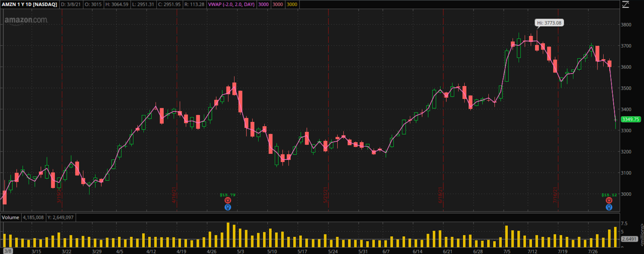Click the 6/18/21 expiration date marker
This screenshot has width=644, height=254.
[x=440, y=195]
